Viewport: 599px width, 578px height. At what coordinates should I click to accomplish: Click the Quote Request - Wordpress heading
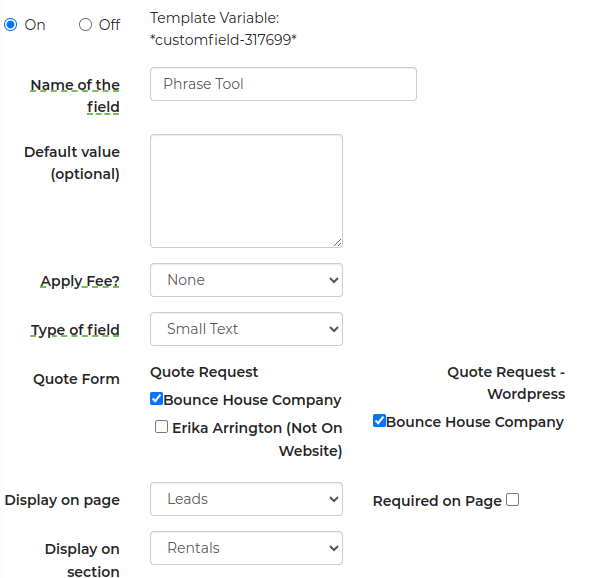506,383
